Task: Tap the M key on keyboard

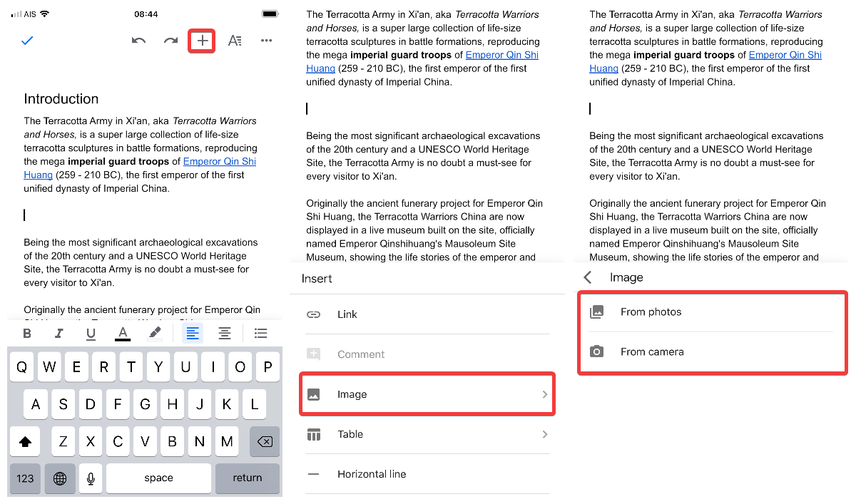Action: pyautogui.click(x=227, y=441)
